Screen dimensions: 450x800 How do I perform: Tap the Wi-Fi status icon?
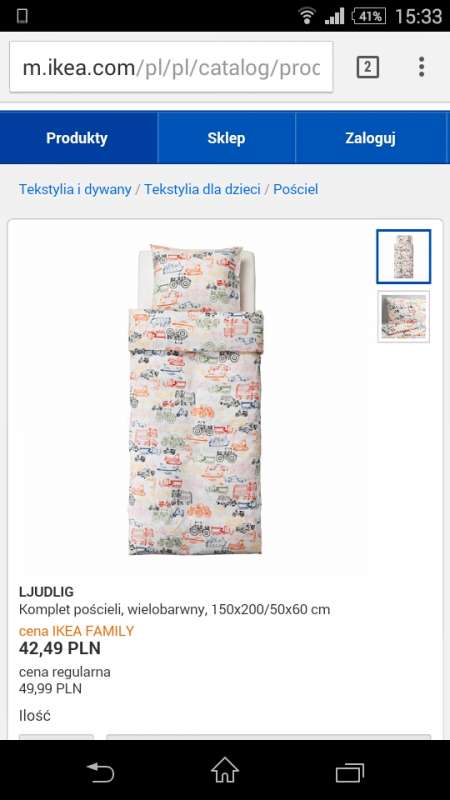point(307,16)
